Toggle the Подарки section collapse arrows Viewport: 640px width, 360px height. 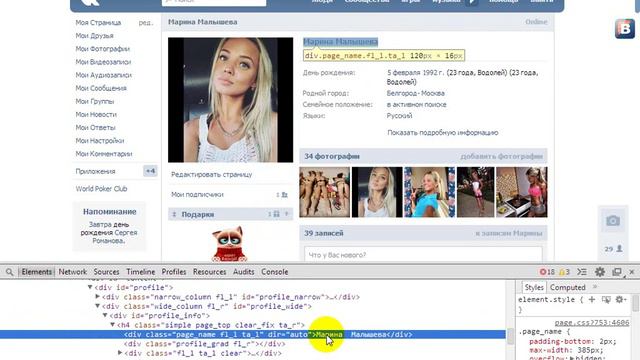click(x=174, y=214)
